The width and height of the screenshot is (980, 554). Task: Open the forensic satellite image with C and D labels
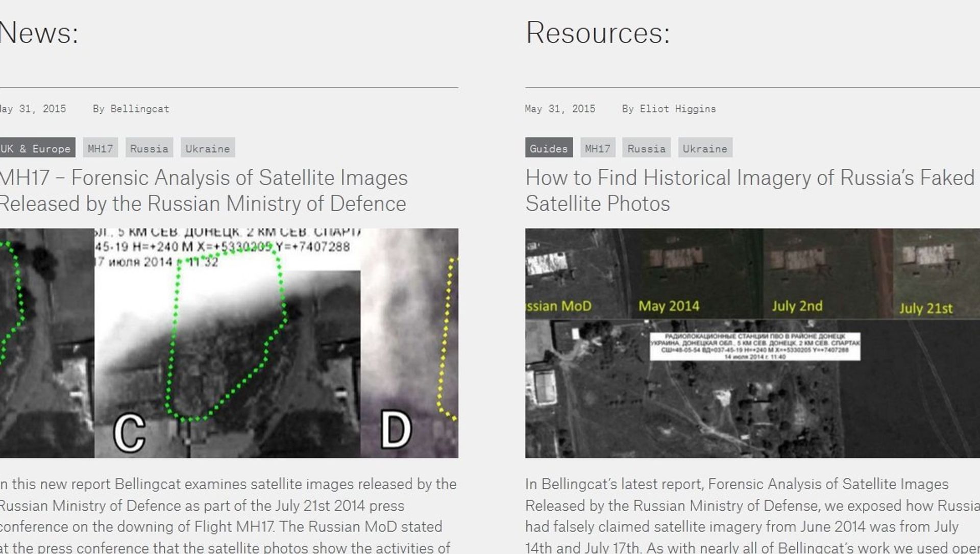coord(229,343)
